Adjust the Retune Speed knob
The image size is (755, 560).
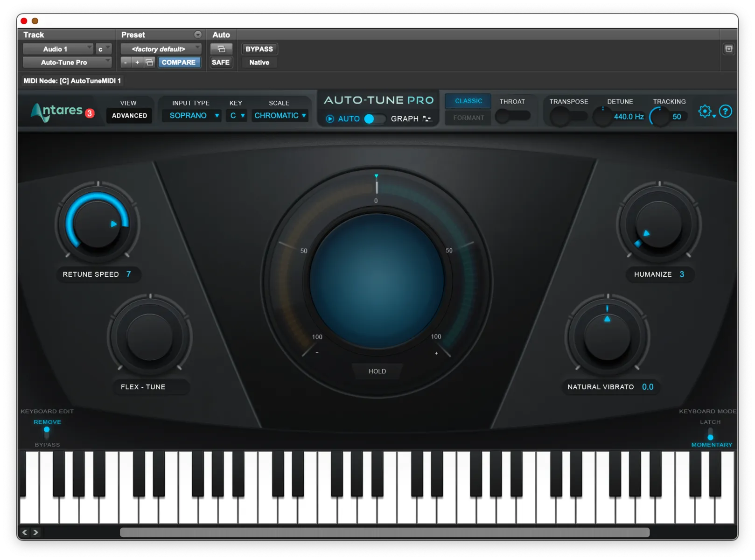[97, 224]
